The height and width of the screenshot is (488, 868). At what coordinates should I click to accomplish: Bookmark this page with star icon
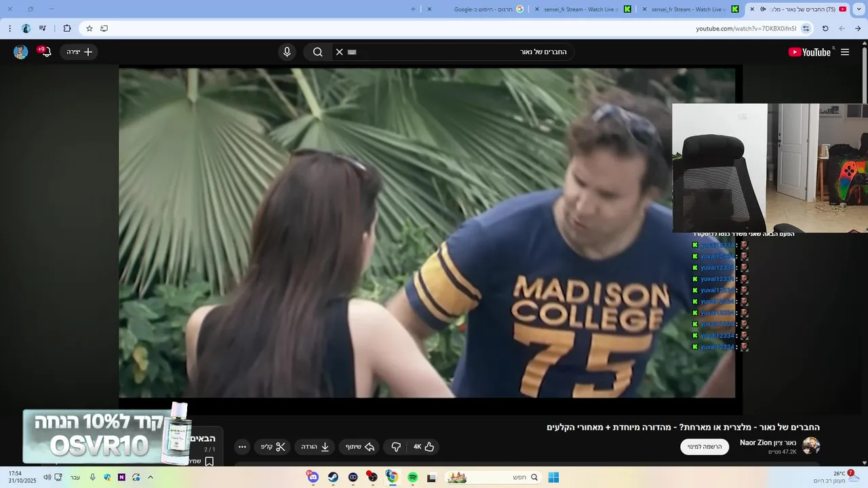[89, 28]
